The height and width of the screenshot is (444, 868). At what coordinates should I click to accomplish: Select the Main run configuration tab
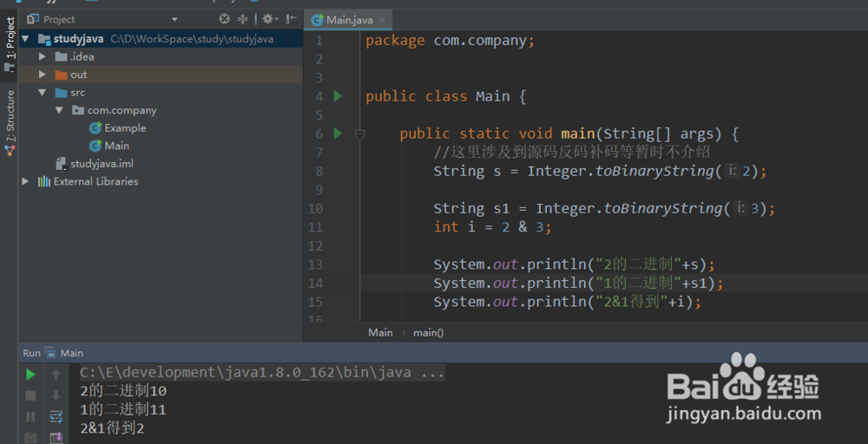pos(64,353)
